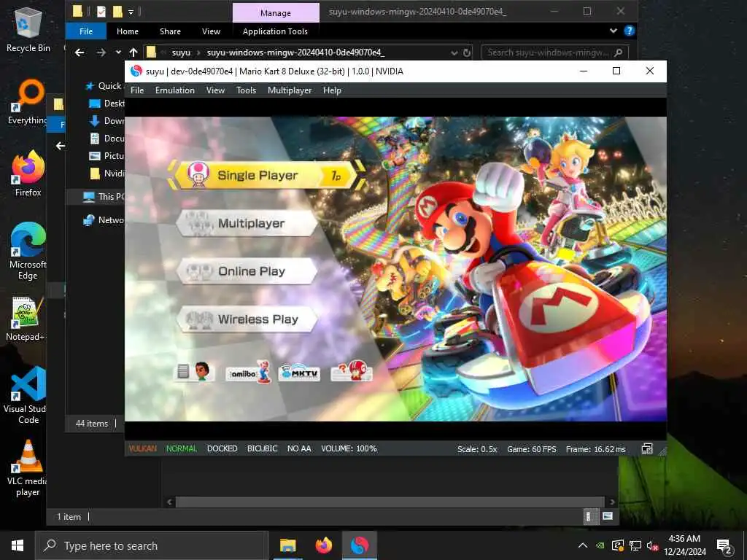Switch to the Explorer Home ribbon tab

pos(128,31)
